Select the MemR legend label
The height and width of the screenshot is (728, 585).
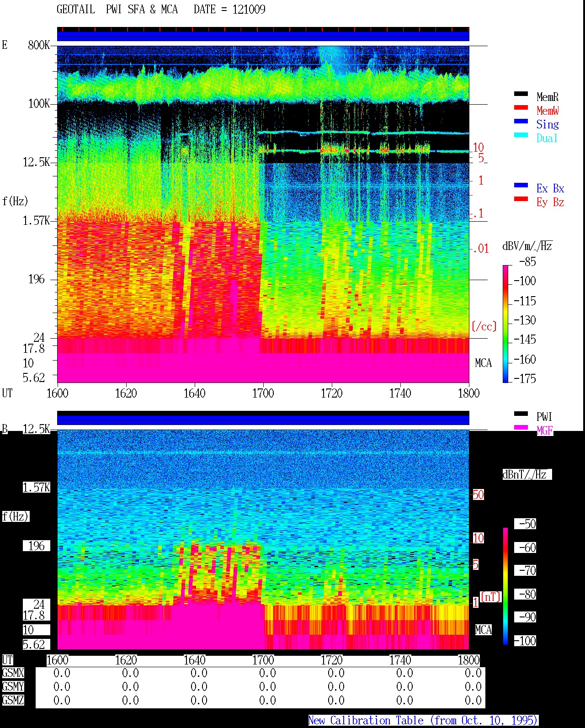pos(548,97)
